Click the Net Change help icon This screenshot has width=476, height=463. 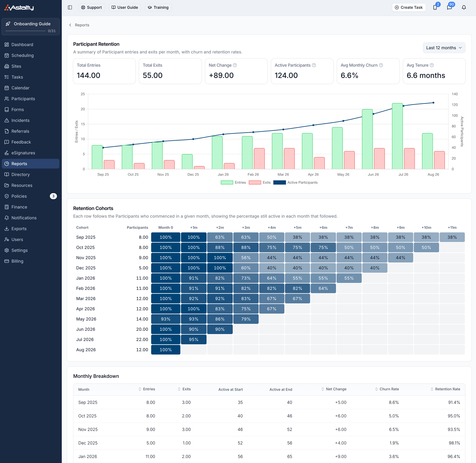(x=235, y=65)
